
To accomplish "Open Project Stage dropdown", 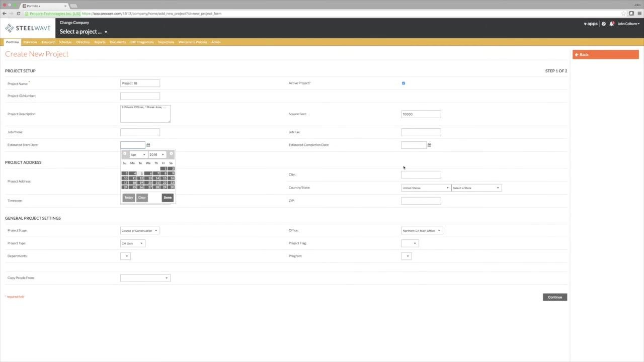I will [140, 231].
